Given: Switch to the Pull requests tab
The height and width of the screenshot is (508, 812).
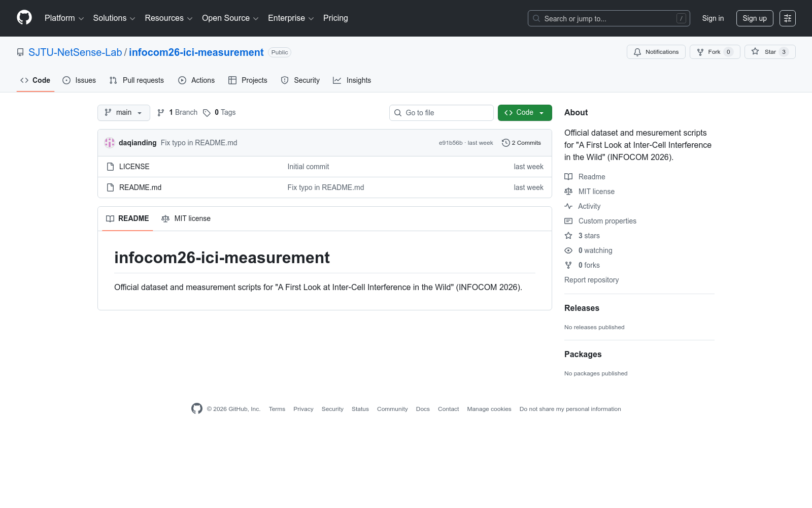Looking at the screenshot, I should coord(137,80).
